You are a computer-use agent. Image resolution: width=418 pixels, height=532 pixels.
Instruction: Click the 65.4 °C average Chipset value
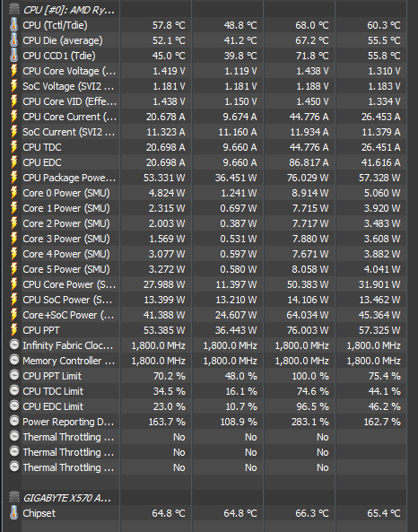[x=384, y=513]
